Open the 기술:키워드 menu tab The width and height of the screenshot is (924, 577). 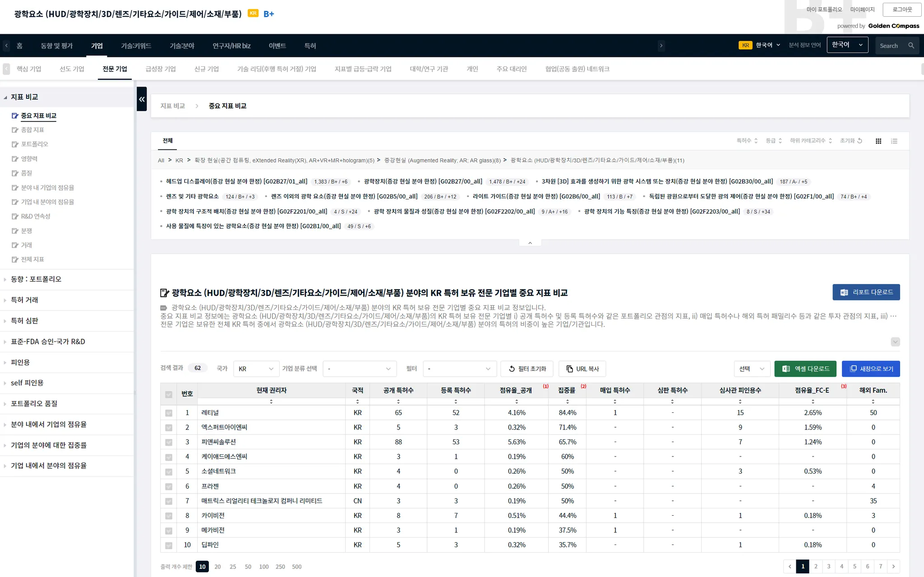(x=136, y=46)
